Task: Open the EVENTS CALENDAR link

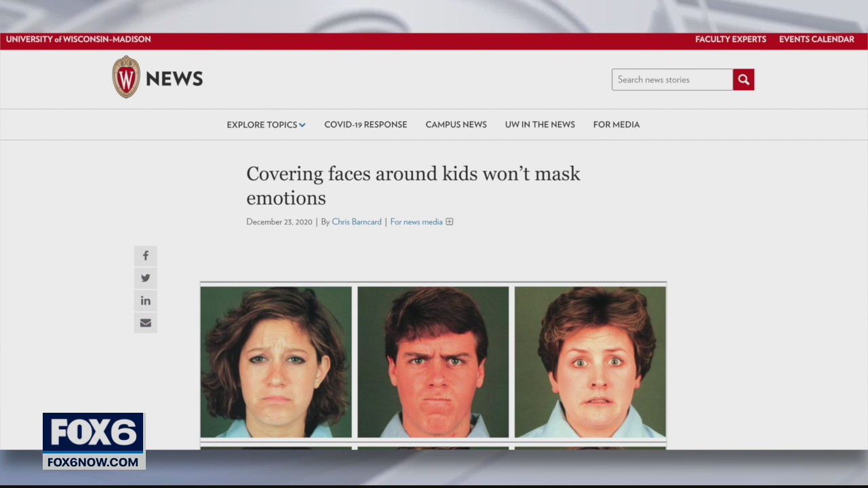Action: 816,39
